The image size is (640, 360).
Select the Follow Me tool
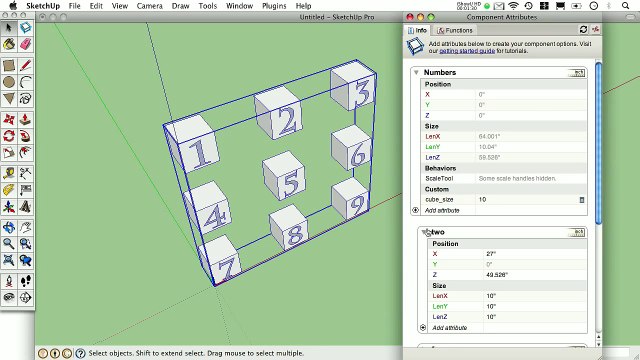coord(25,136)
